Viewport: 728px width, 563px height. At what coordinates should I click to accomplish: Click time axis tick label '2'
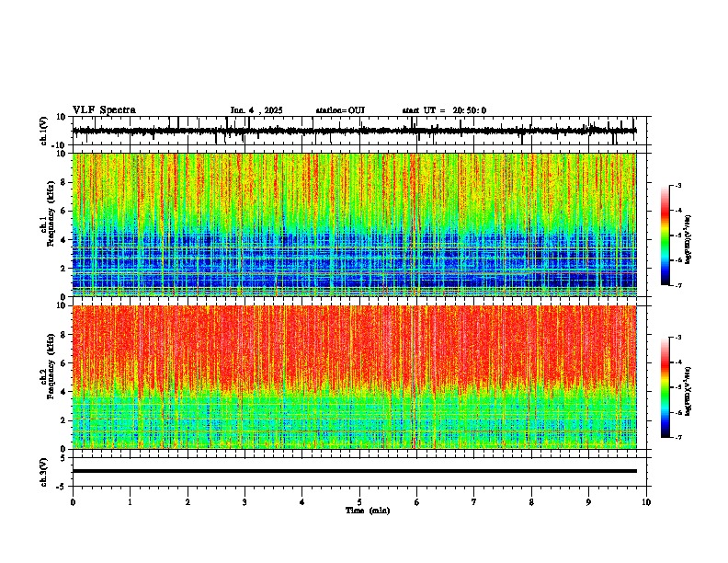coord(188,502)
